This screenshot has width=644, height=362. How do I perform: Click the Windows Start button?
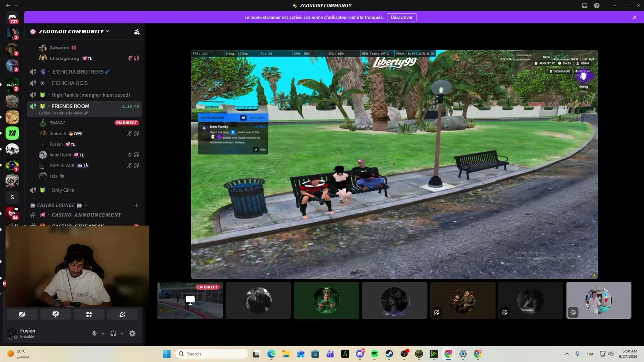167,354
